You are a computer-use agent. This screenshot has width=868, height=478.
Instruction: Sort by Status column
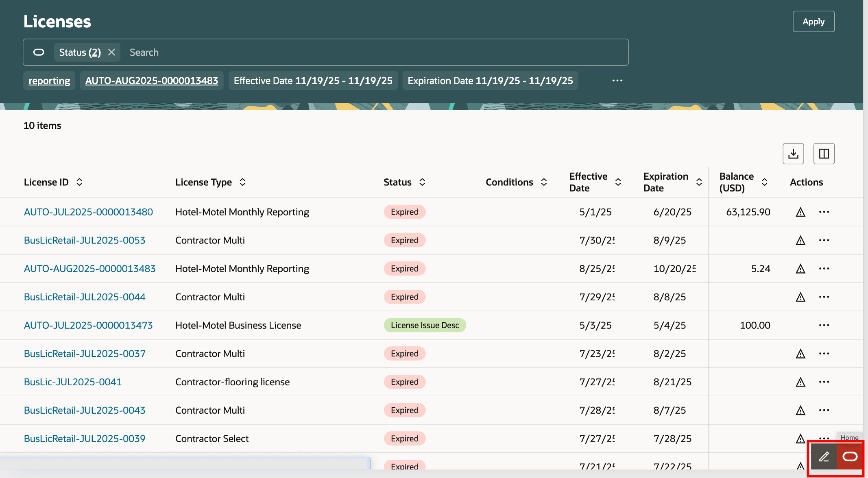[422, 182]
